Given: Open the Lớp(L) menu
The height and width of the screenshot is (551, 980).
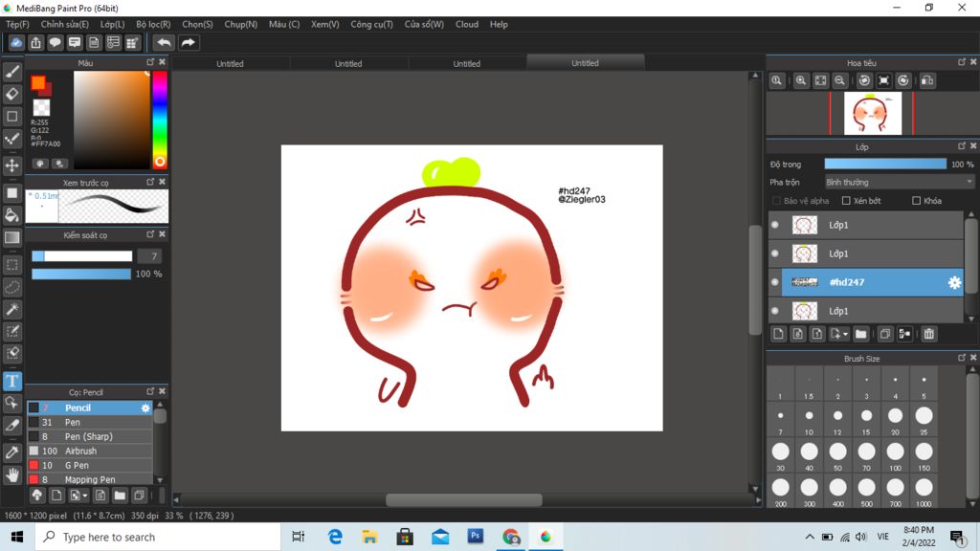Looking at the screenshot, I should tap(113, 24).
